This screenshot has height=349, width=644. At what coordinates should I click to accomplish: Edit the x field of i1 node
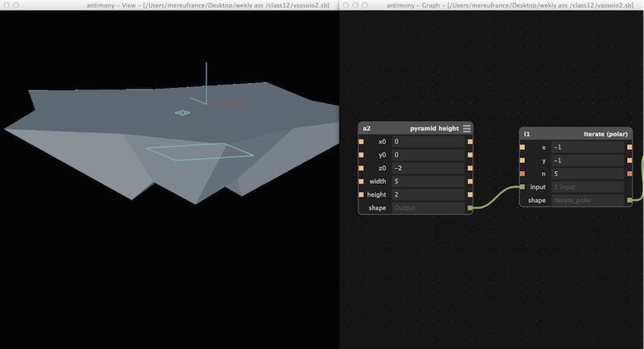coord(588,147)
